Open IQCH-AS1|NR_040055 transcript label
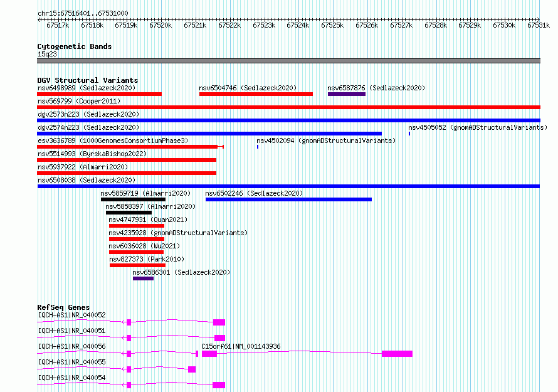The width and height of the screenshot is (558, 392). 71,362
